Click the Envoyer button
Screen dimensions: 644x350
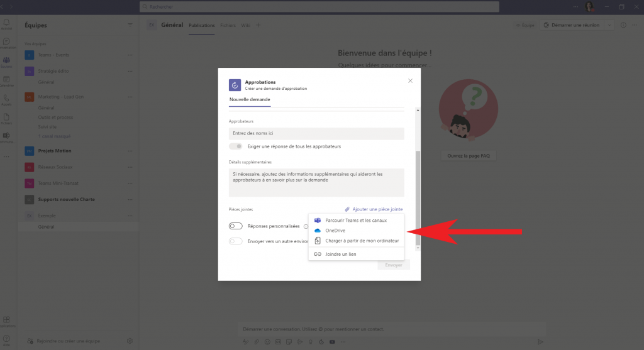[x=394, y=265]
